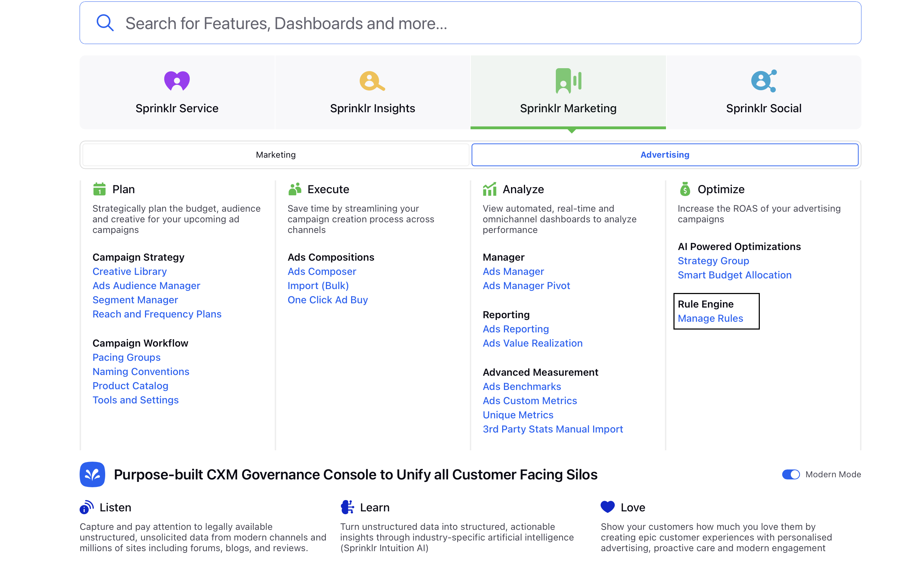Screen dimensions: 924x565
Task: Open Ads Custom Metrics link
Action: tap(530, 401)
